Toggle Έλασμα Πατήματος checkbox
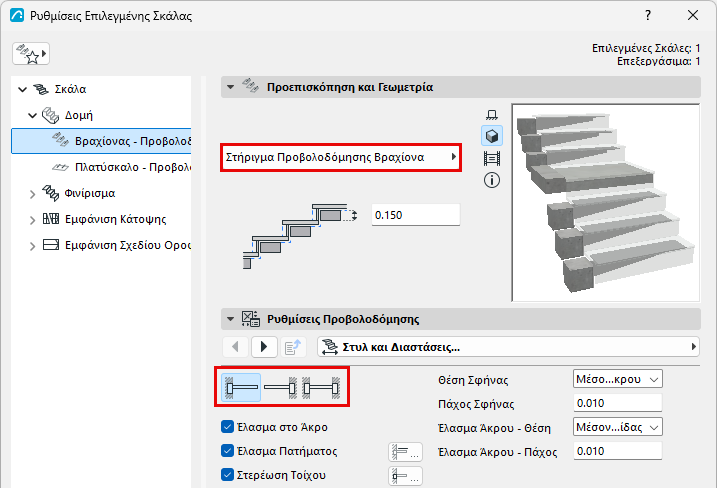The image size is (717, 488). pyautogui.click(x=227, y=451)
